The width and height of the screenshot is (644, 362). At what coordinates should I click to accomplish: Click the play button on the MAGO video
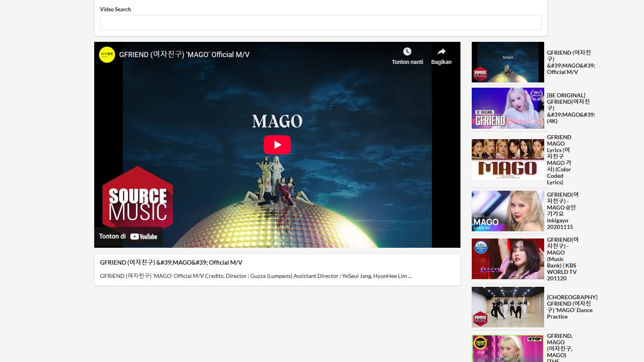coord(277,145)
